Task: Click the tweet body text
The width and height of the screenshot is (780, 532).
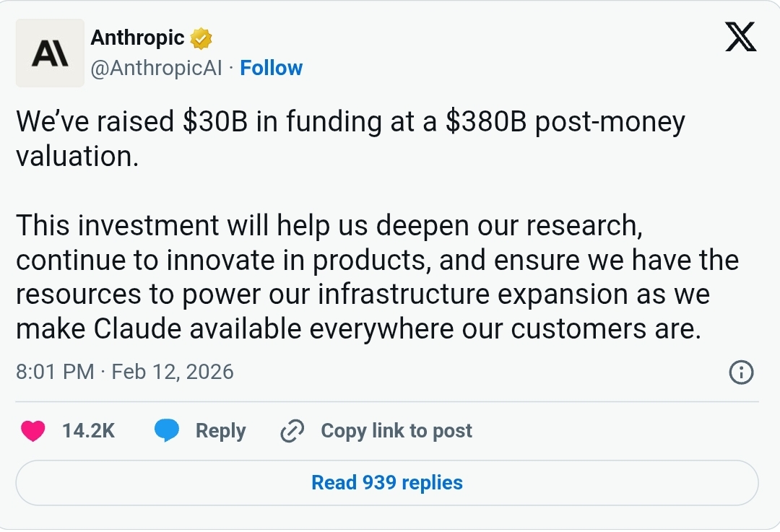Action: coord(361,224)
